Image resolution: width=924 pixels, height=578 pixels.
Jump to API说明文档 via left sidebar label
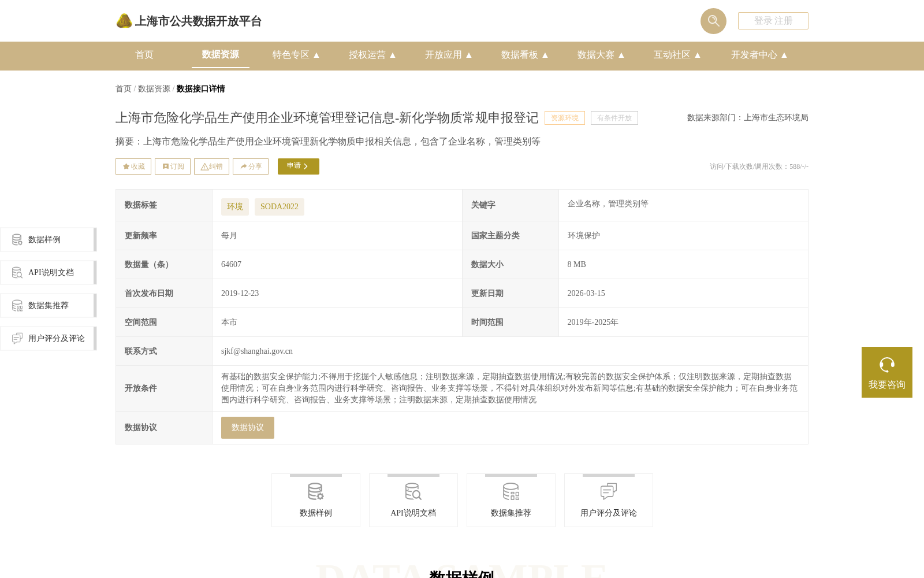[x=51, y=273]
